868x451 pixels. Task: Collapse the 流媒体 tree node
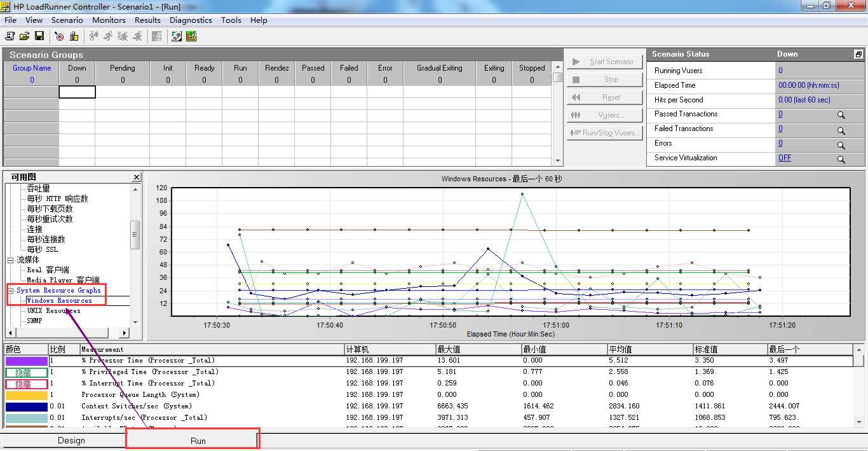click(x=10, y=260)
